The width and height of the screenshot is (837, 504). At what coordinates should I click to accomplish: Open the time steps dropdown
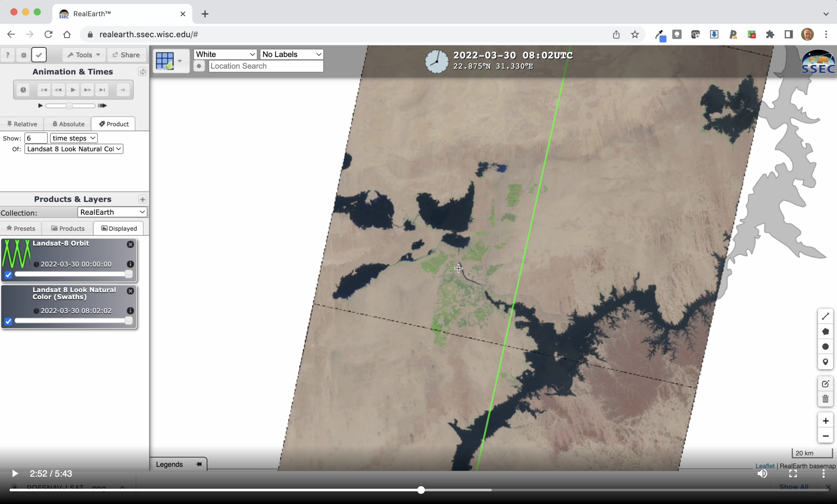pyautogui.click(x=74, y=138)
